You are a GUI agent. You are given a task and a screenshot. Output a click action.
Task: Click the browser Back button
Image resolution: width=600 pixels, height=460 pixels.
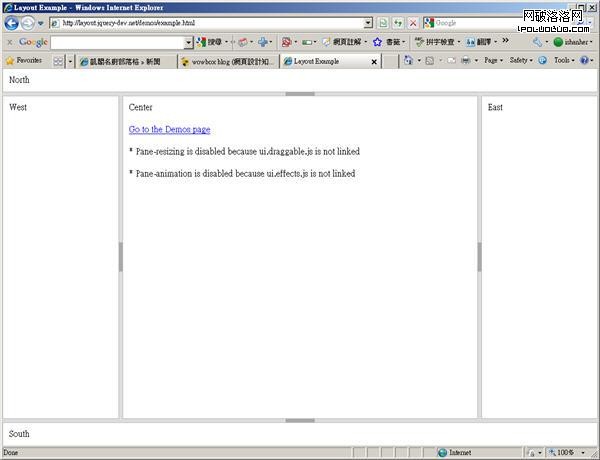(x=12, y=22)
